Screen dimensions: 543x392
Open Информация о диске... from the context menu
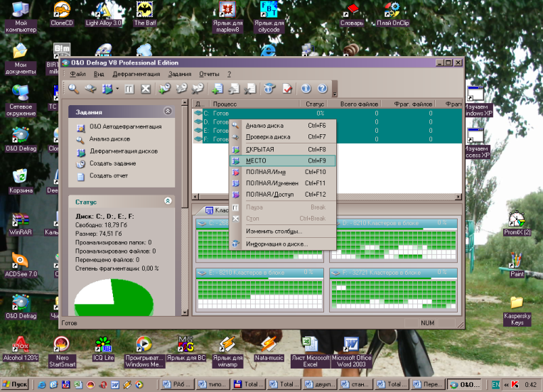(283, 244)
